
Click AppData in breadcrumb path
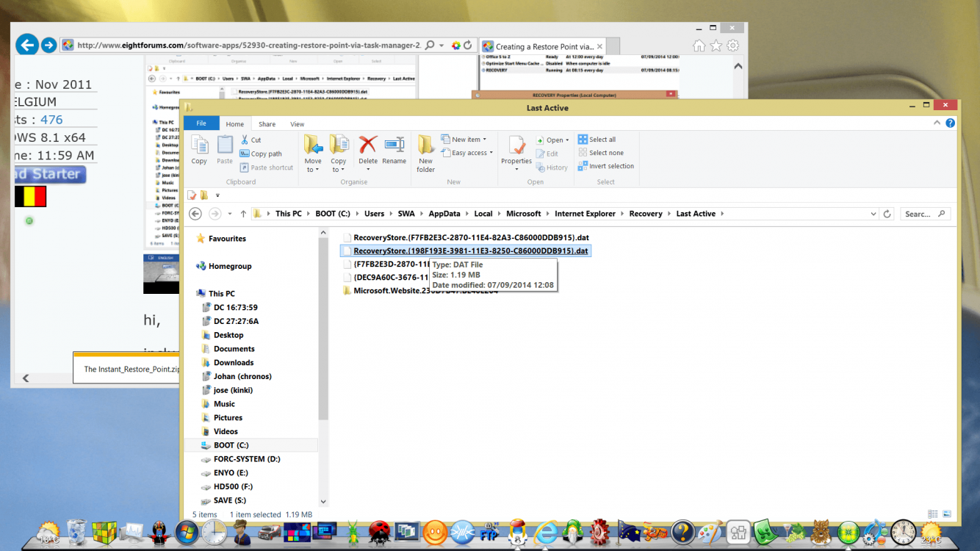pyautogui.click(x=444, y=214)
